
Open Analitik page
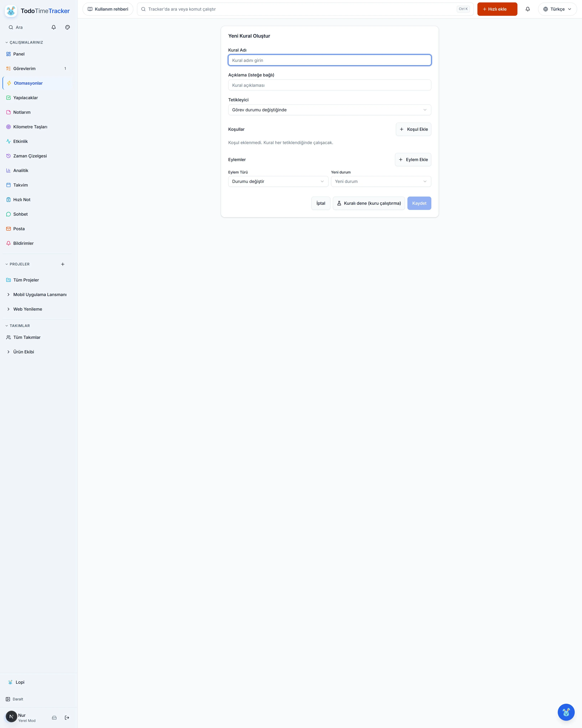pos(37,170)
